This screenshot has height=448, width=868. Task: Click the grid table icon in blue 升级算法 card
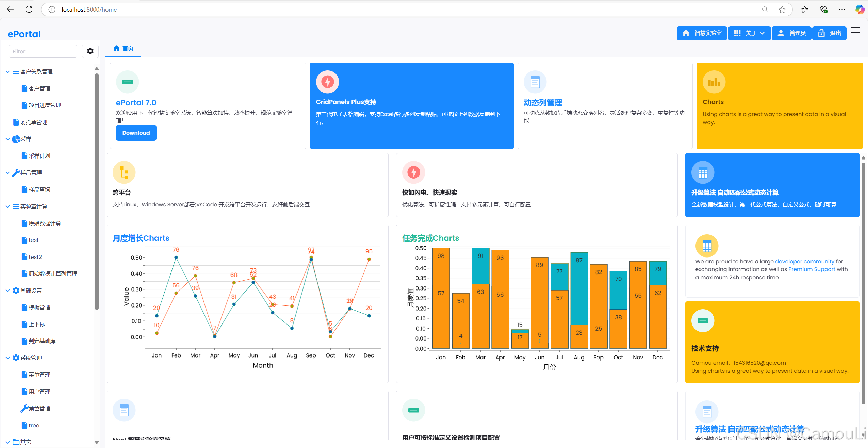(x=702, y=172)
